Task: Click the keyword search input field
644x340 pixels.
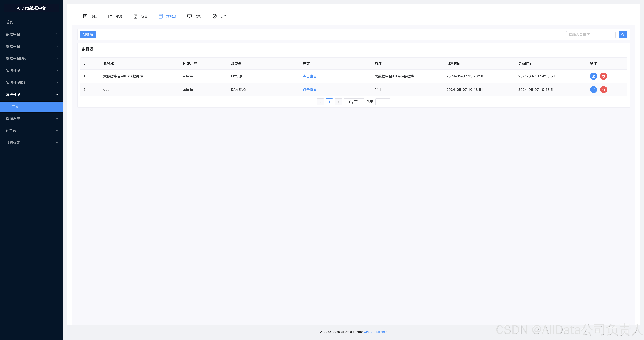Action: (591, 35)
